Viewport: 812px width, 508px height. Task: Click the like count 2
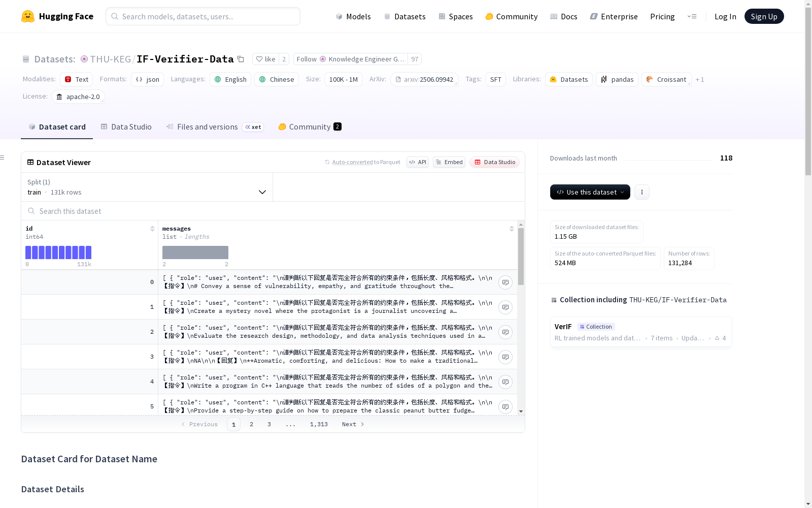[x=284, y=59]
